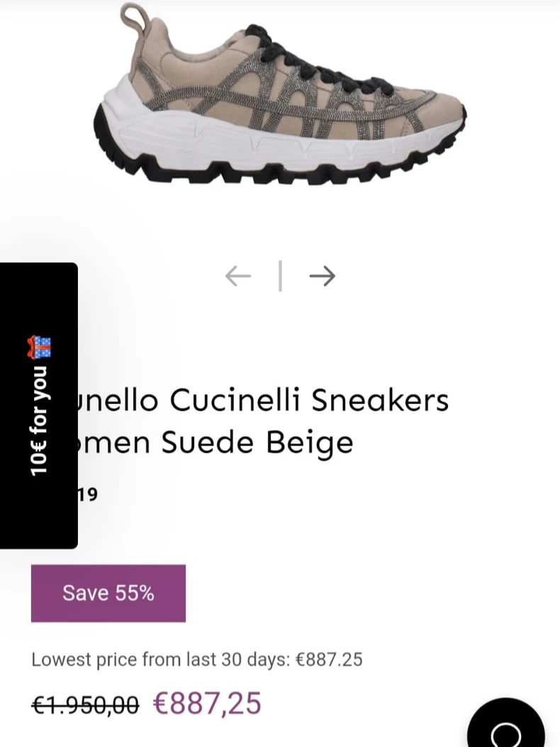Image resolution: width=560 pixels, height=747 pixels.
Task: Click the "Suede Beige" title line
Action: [257, 442]
